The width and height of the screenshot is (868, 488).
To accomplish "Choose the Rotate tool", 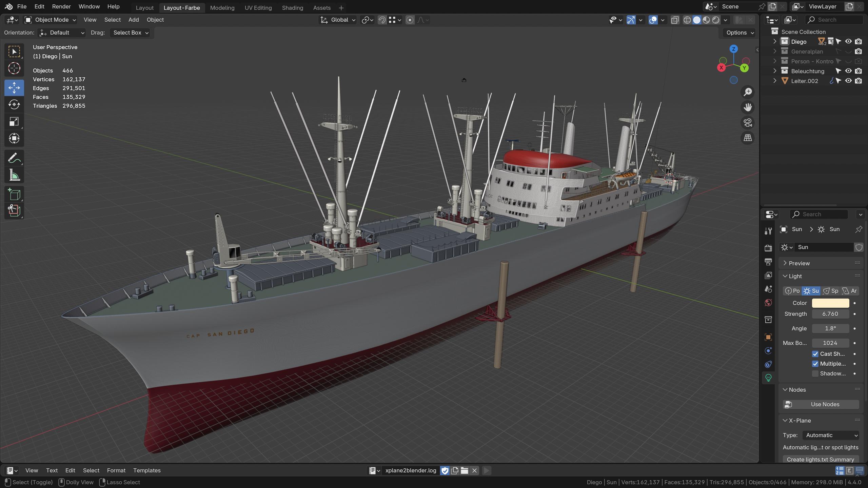I will tap(14, 104).
